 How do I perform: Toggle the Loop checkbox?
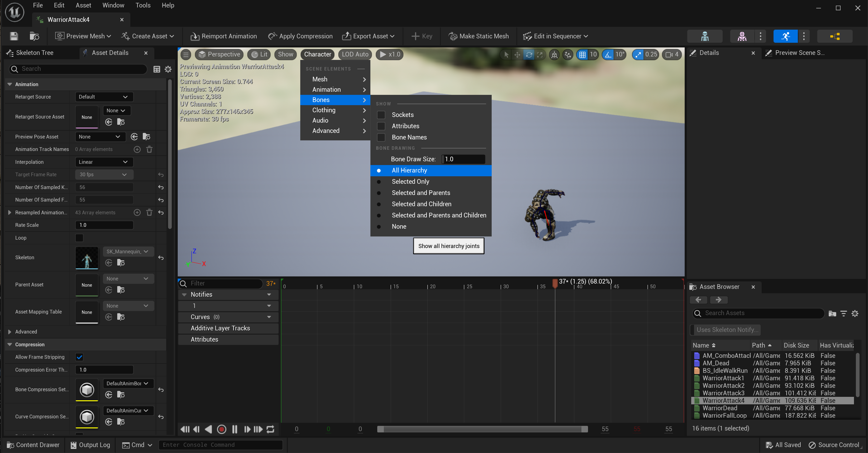[79, 238]
